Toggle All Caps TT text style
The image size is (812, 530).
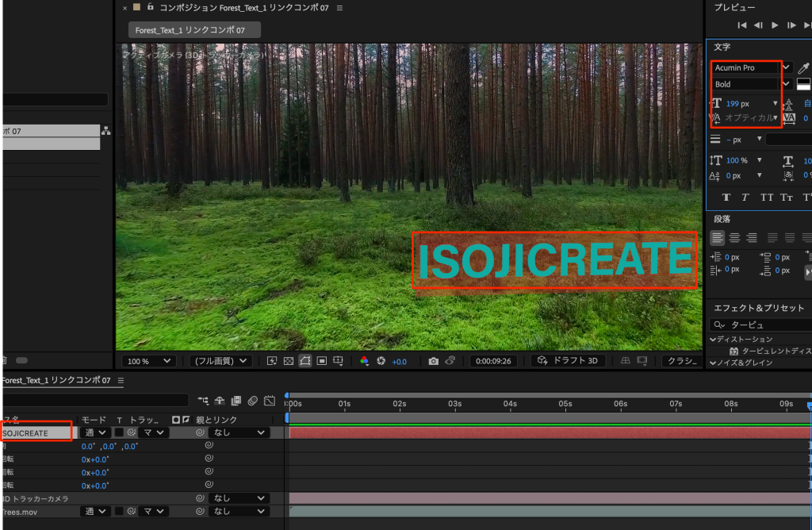(767, 197)
